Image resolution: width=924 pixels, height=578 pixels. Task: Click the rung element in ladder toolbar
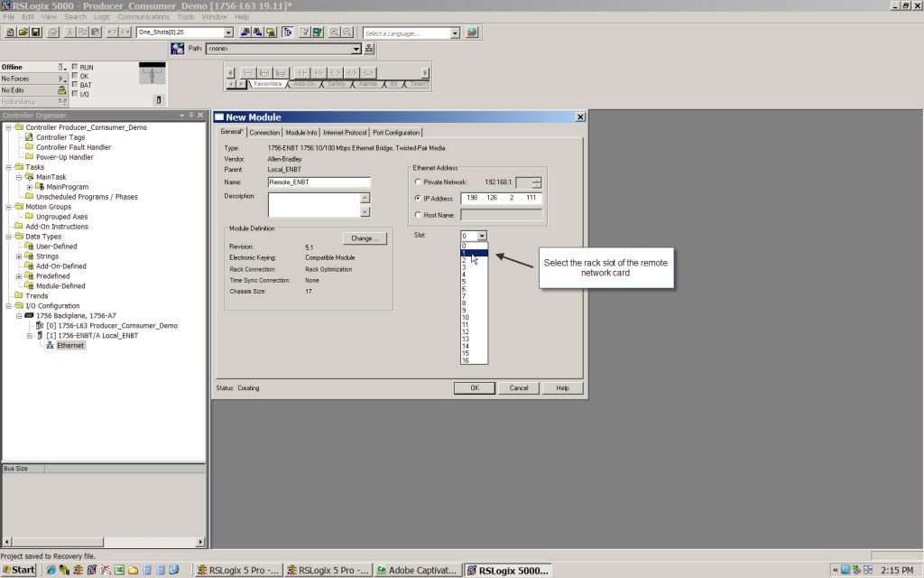coord(247,73)
